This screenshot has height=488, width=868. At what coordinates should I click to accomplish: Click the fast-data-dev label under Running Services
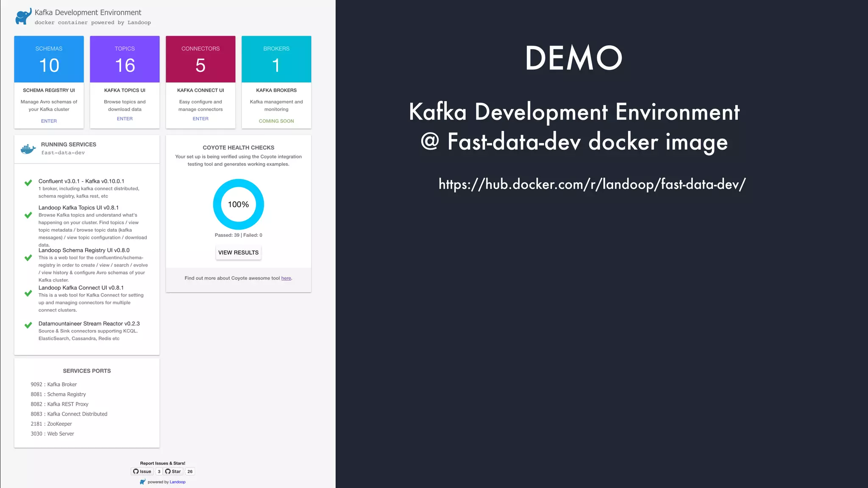(x=63, y=153)
